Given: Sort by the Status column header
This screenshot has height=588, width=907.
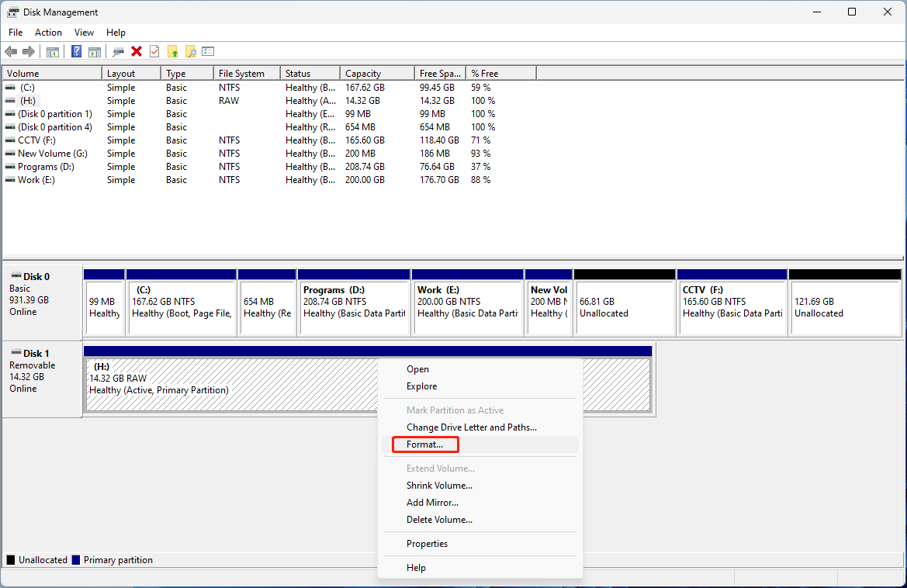Looking at the screenshot, I should pyautogui.click(x=311, y=74).
